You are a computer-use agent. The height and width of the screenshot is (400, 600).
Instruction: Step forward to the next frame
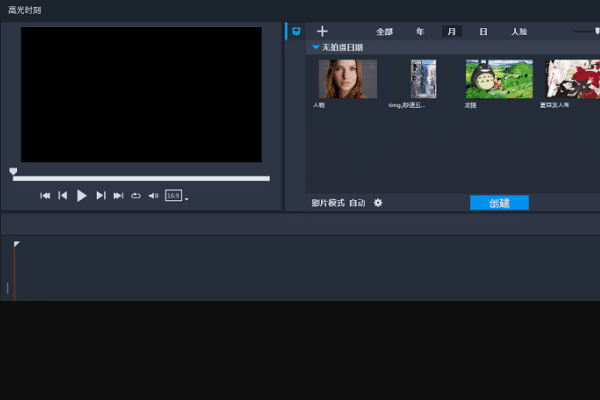[101, 196]
